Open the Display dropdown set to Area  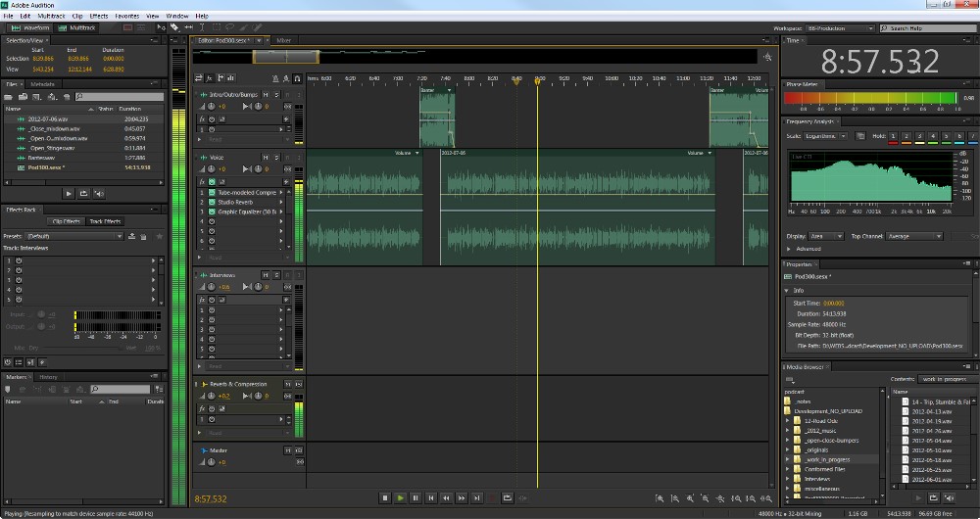(x=826, y=236)
